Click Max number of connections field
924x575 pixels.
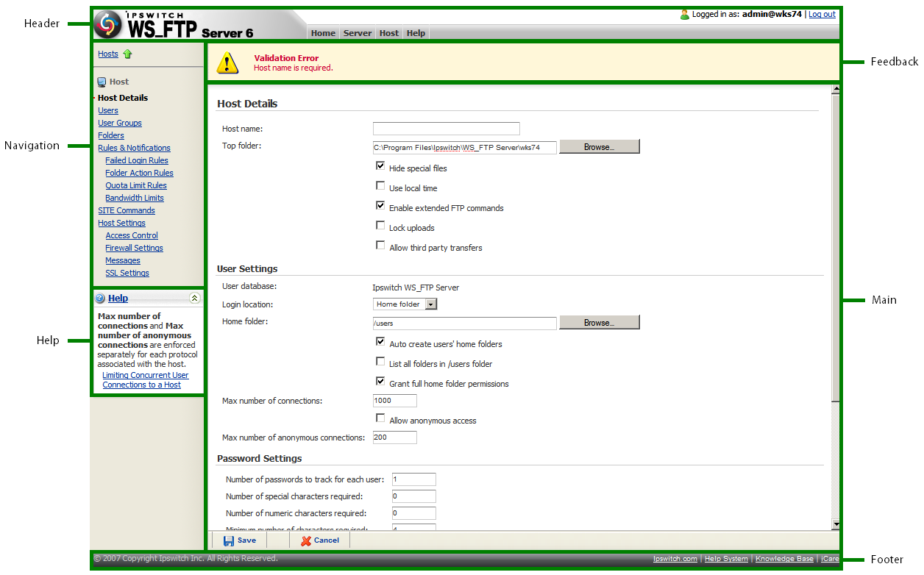[x=395, y=401]
